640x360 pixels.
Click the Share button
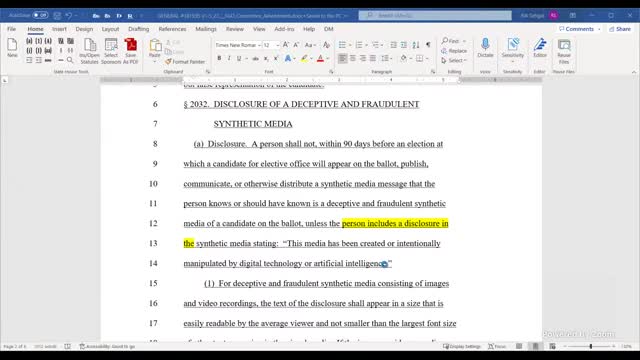[x=620, y=29]
